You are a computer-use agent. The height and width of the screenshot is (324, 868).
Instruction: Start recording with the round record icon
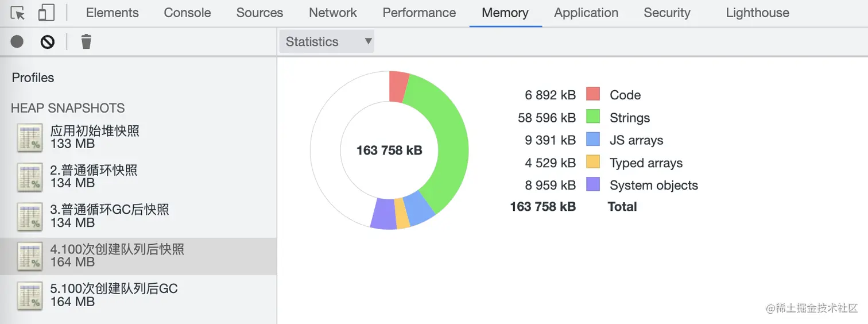[x=17, y=41]
